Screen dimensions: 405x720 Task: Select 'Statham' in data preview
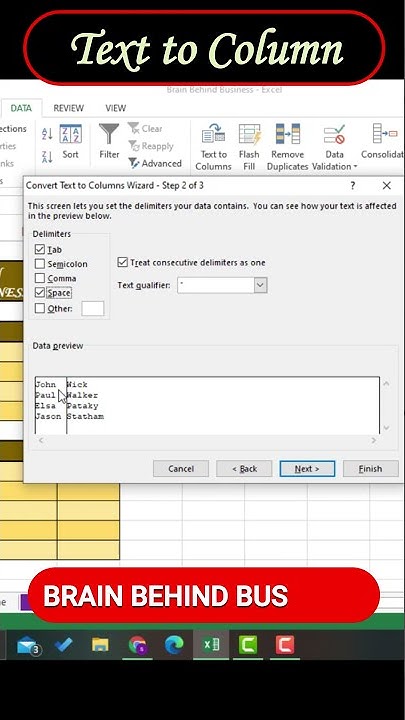coord(85,416)
